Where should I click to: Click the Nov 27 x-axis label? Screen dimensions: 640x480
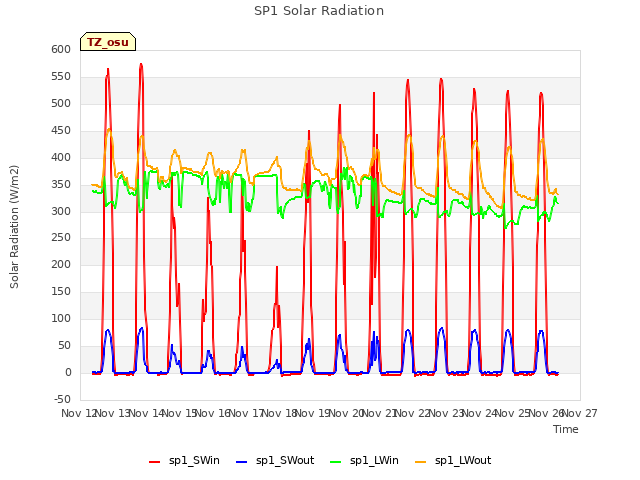click(x=580, y=413)
